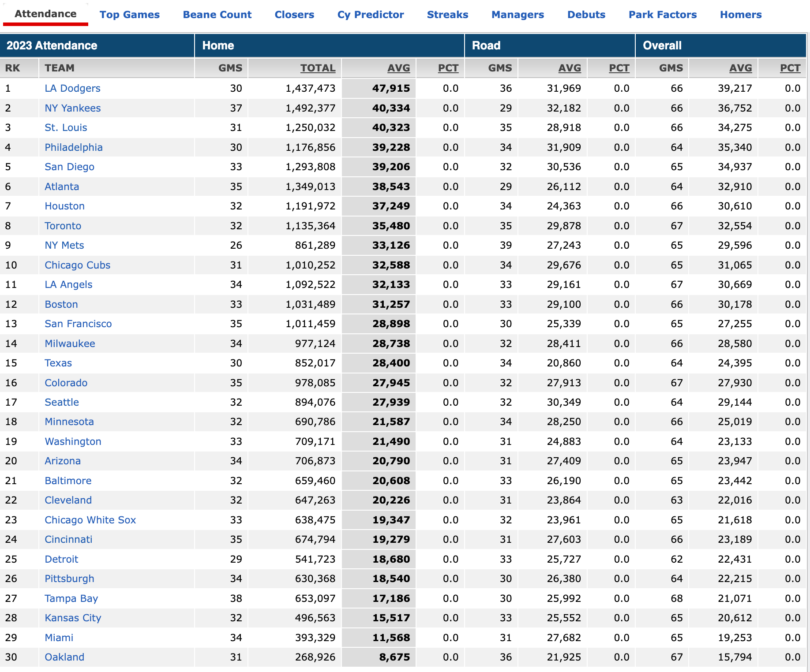Viewport: 810px width, 672px height.
Task: Go to the Streaks tab
Action: [x=447, y=15]
